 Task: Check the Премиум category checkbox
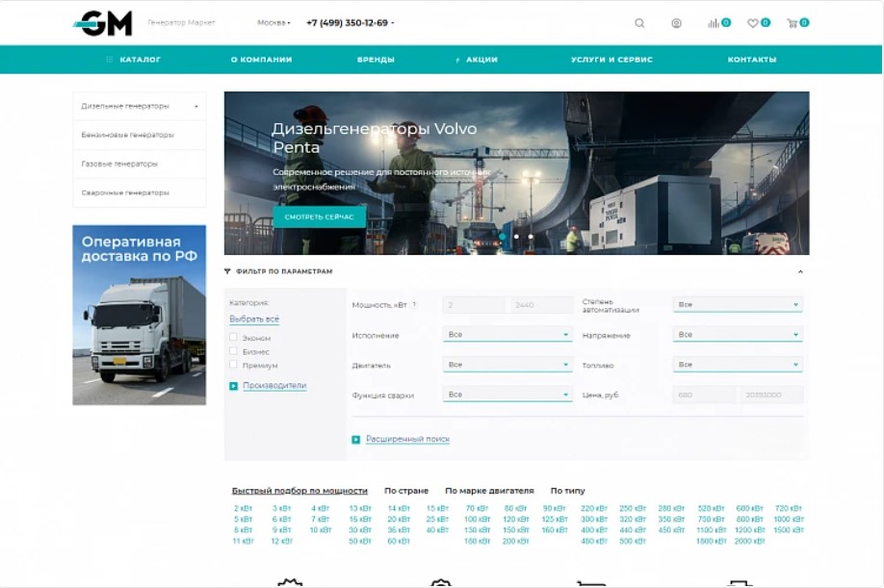[x=233, y=365]
